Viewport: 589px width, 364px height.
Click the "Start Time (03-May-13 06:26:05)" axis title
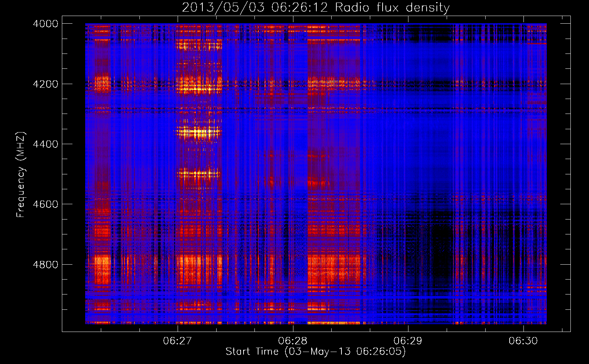[x=316, y=352]
